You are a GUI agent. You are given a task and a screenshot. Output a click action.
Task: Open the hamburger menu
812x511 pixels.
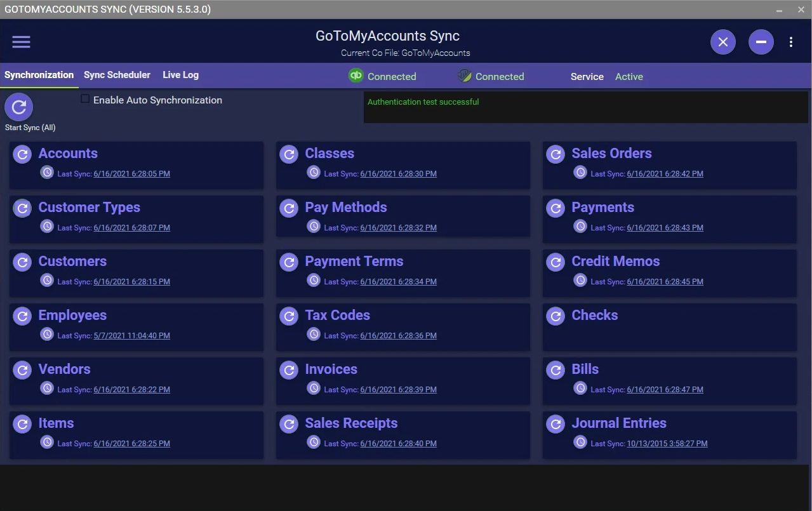click(x=21, y=42)
